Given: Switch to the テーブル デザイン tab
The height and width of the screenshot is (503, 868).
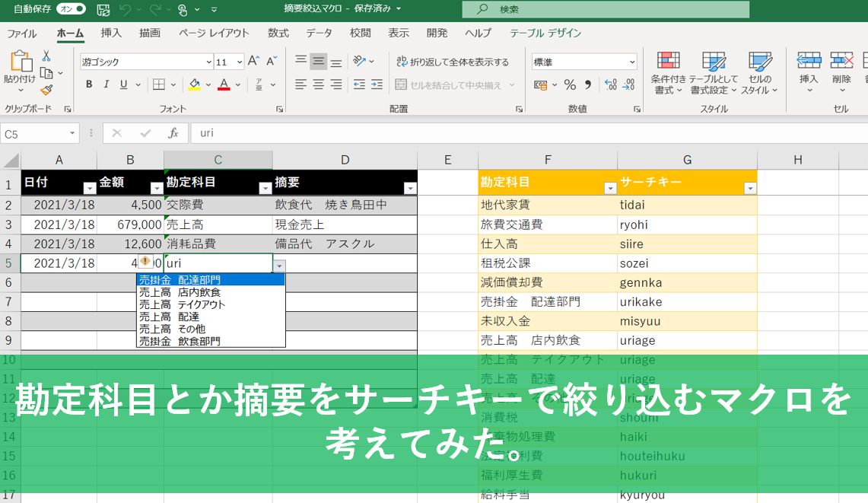Looking at the screenshot, I should [x=545, y=33].
